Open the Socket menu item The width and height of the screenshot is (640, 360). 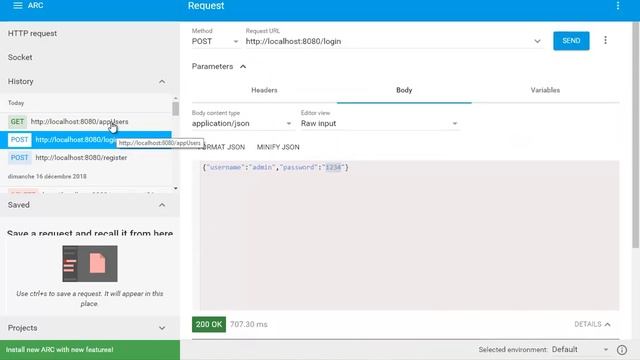90,58
